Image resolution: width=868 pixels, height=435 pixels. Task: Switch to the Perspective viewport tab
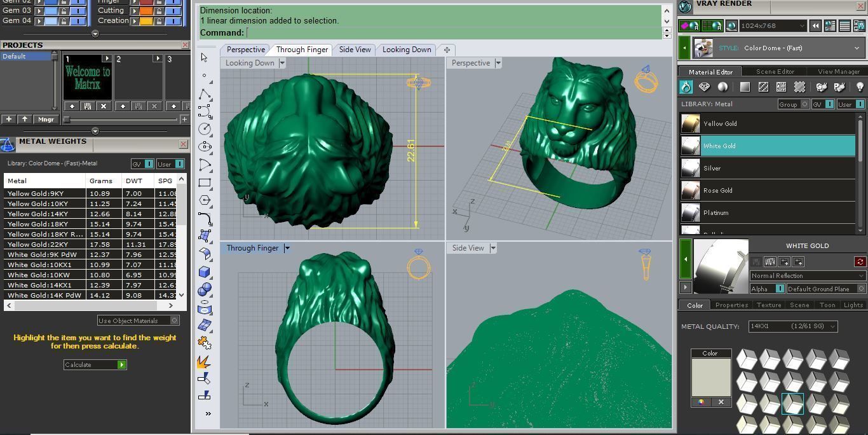(245, 50)
